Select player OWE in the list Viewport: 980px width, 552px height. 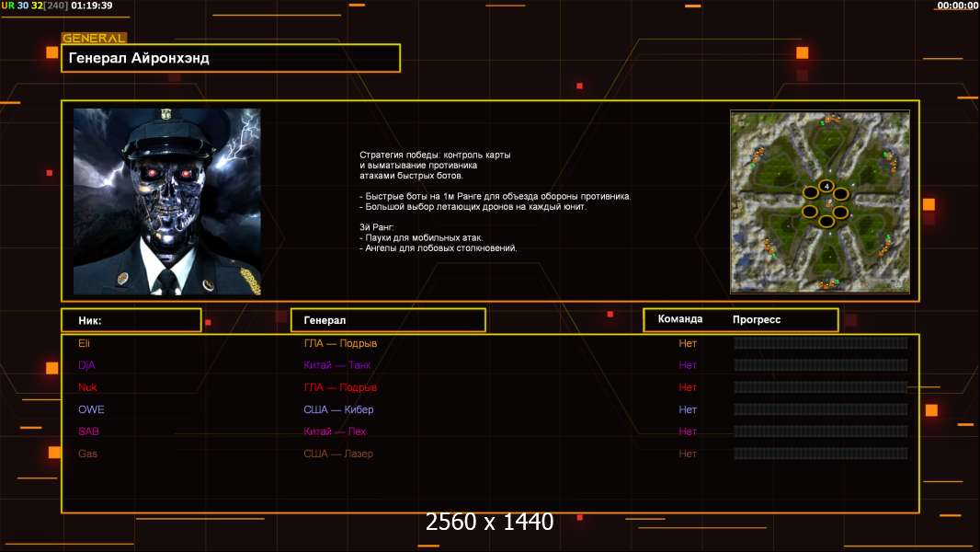[x=91, y=409]
